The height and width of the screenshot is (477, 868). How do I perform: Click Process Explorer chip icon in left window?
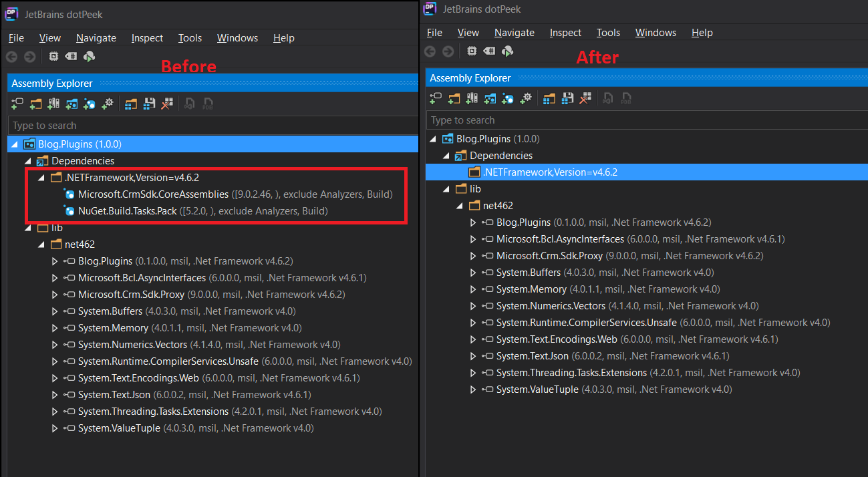53,57
